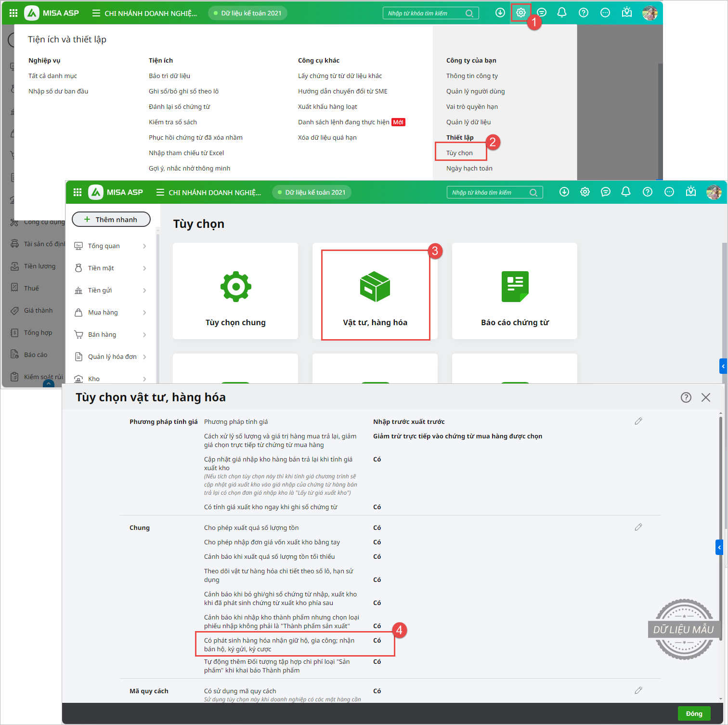728x725 pixels.
Task: Select Tùy chọn under Thiết lập
Action: (459, 153)
